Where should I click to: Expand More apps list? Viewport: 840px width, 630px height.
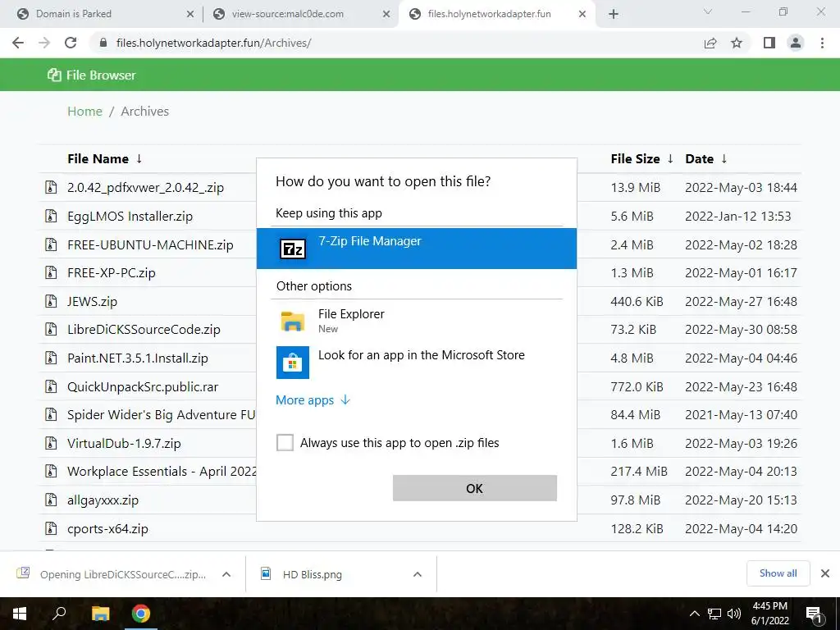coord(313,400)
